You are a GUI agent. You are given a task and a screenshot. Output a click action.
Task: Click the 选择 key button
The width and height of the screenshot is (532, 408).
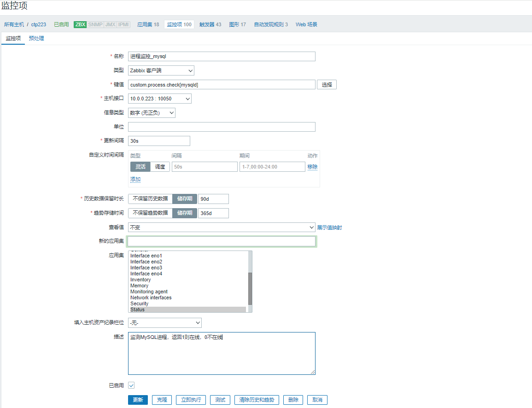(327, 85)
